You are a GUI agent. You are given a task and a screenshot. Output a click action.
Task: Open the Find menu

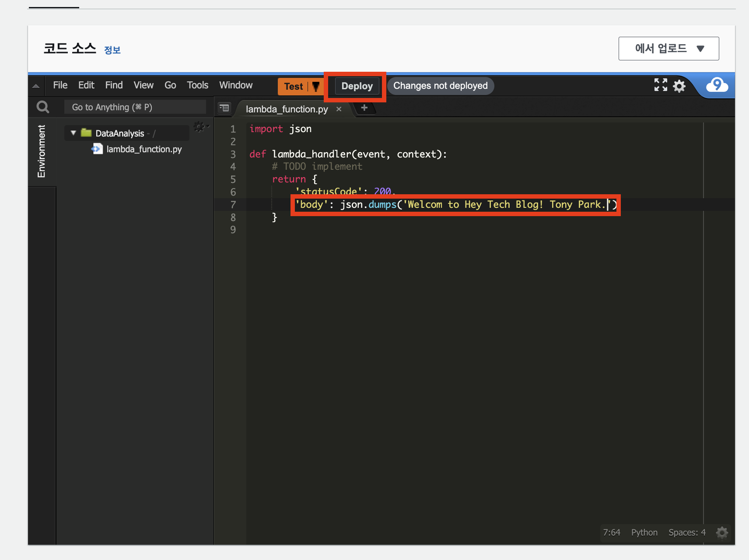click(114, 85)
